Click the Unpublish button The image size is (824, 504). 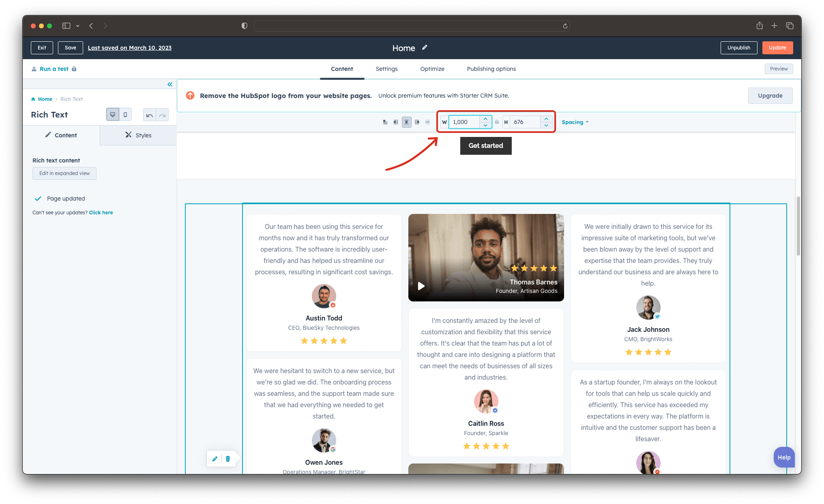tap(739, 48)
